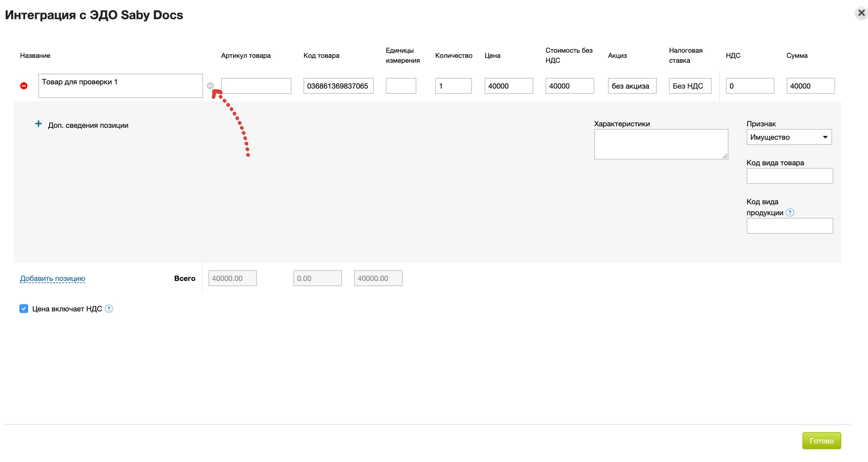Viewport: 868px width, 462px height.
Task: Collapse position details with the gray arrow icon
Action: [210, 85]
